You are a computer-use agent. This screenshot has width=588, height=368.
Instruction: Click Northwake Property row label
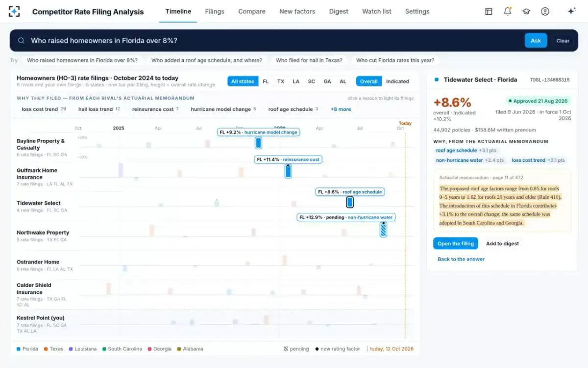coord(43,233)
